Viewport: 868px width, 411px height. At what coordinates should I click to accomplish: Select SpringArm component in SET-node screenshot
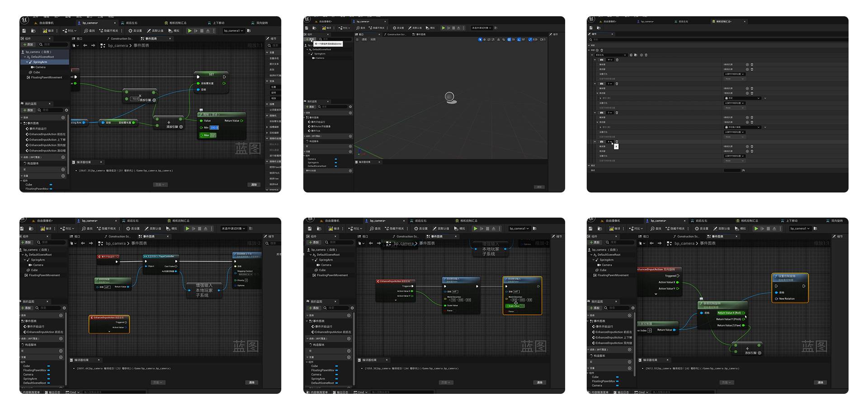click(44, 62)
